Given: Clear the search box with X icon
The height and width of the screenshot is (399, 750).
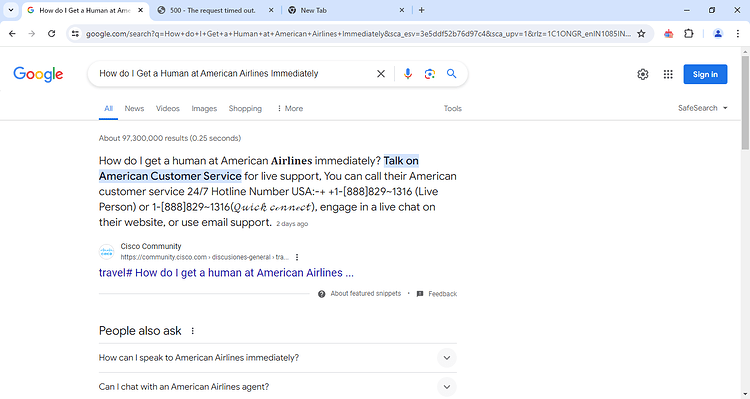Looking at the screenshot, I should (381, 74).
